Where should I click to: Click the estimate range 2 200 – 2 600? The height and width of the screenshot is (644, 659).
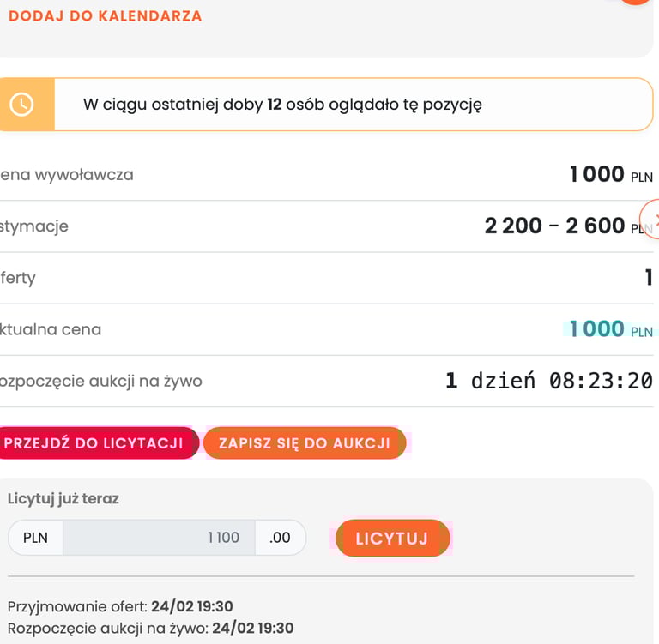(x=554, y=226)
